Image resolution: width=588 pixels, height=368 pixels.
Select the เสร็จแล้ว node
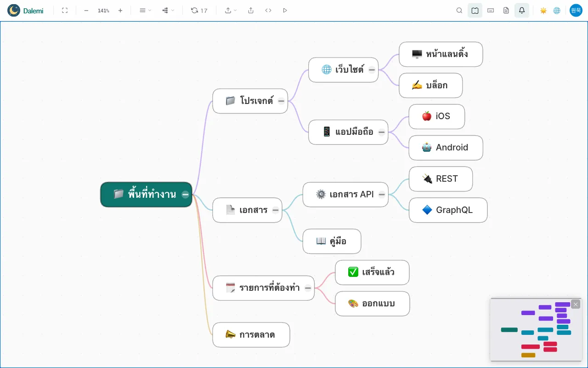(x=372, y=272)
